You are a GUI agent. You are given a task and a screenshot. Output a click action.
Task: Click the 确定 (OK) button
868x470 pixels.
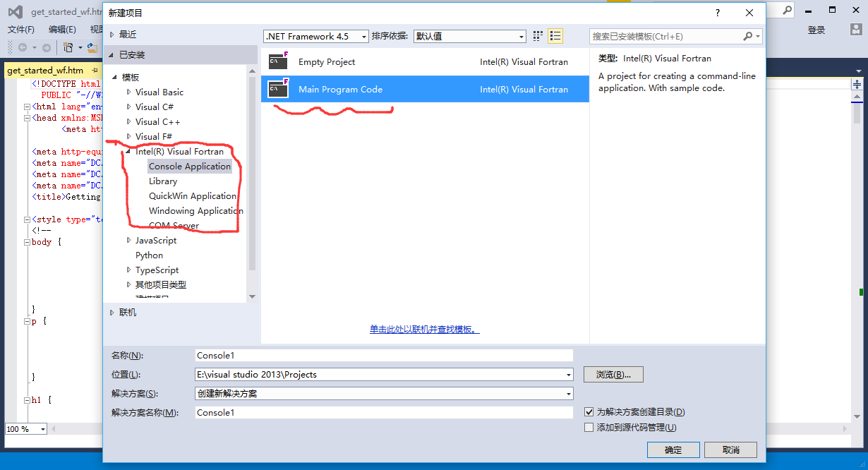point(673,450)
